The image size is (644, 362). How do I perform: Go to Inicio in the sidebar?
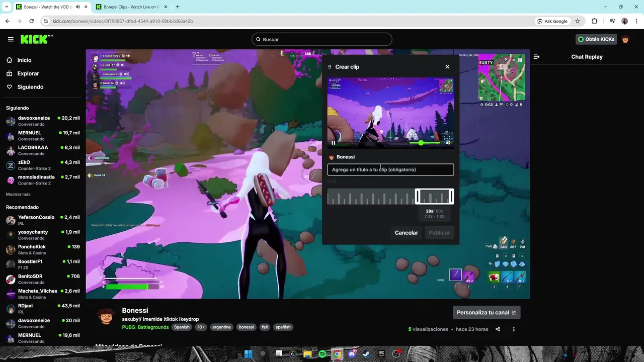coord(24,60)
